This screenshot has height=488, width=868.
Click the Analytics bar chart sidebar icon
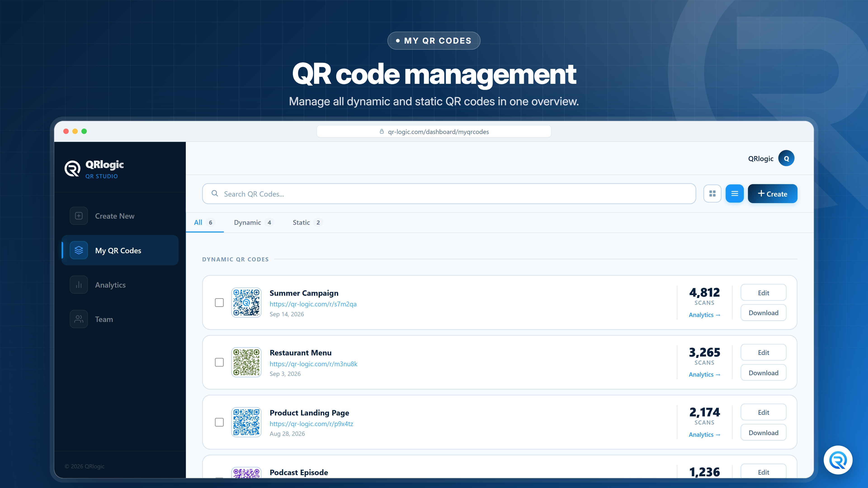(x=78, y=285)
